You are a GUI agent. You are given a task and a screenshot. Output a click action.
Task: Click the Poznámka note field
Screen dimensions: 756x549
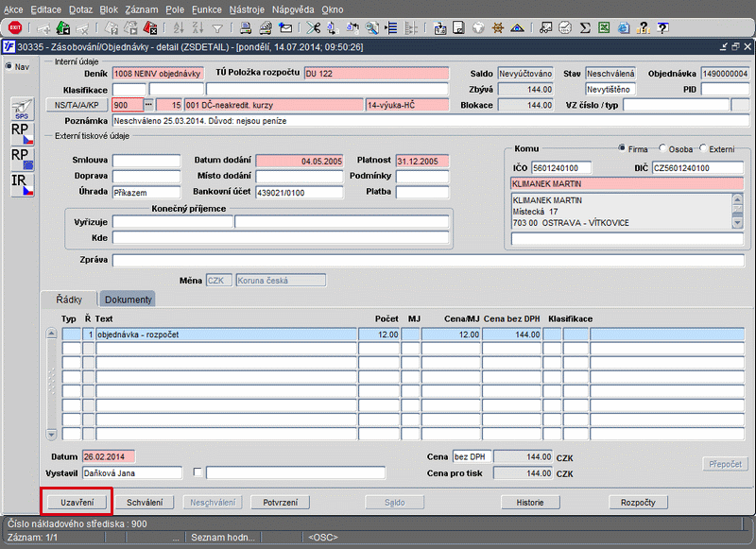431,121
